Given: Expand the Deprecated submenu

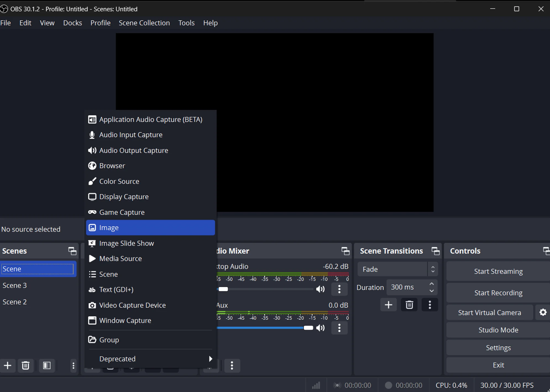Looking at the screenshot, I should click(150, 359).
